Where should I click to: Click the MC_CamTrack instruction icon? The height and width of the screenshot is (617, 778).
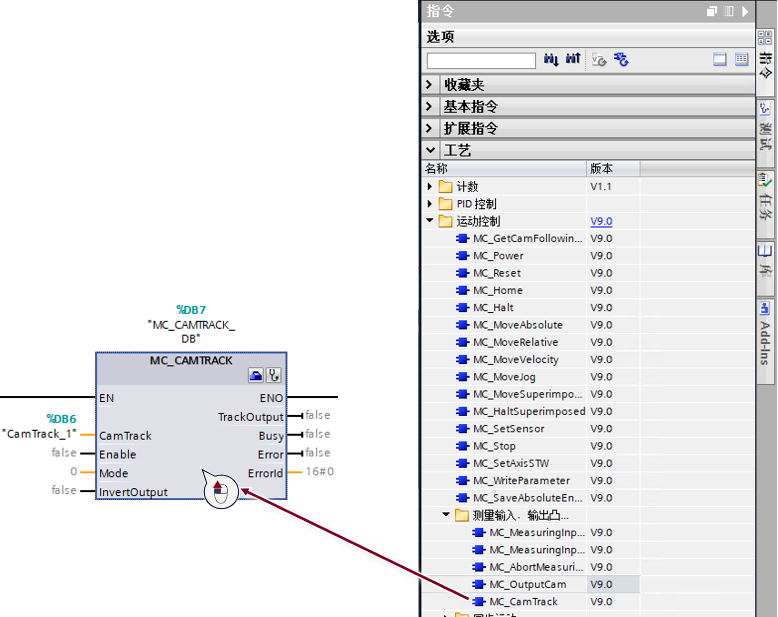point(479,602)
